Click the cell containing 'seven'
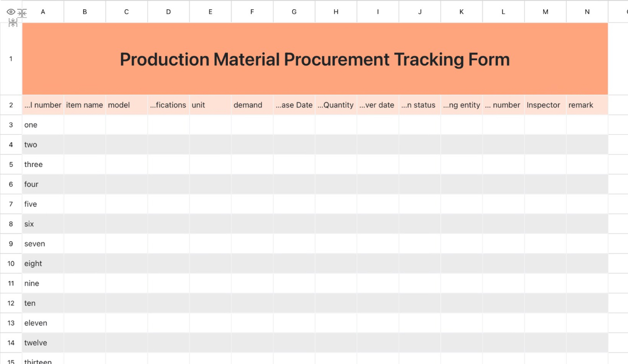The width and height of the screenshot is (628, 364). point(43,244)
